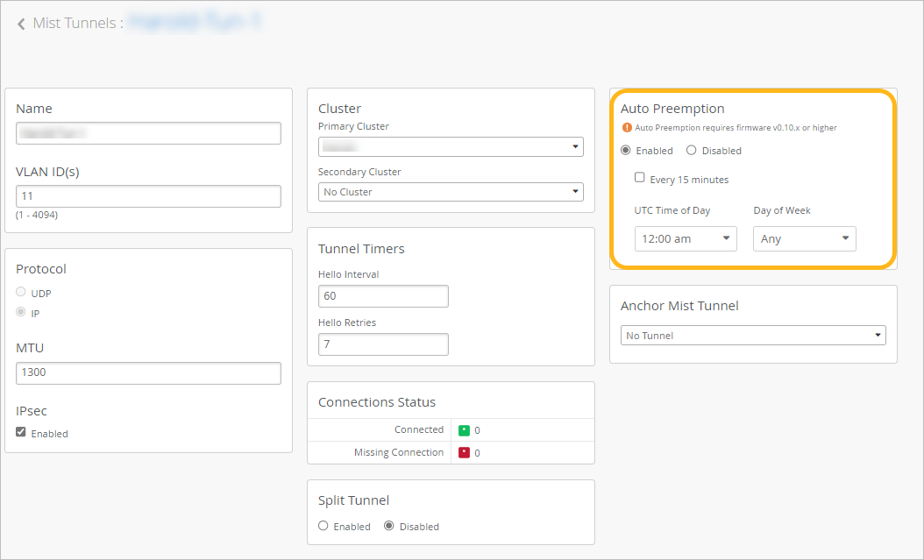Image resolution: width=924 pixels, height=560 pixels.
Task: Toggle the IPsec Enabled checkbox
Action: 22,433
